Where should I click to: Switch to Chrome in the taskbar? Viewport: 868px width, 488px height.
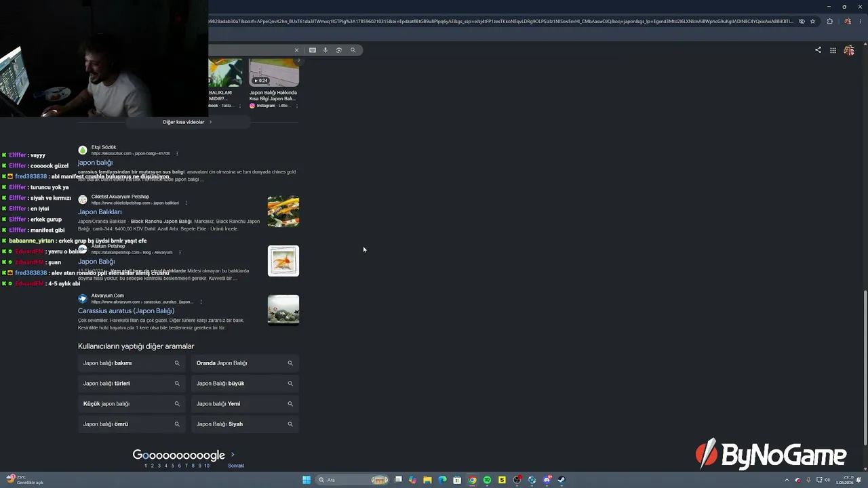tap(472, 480)
